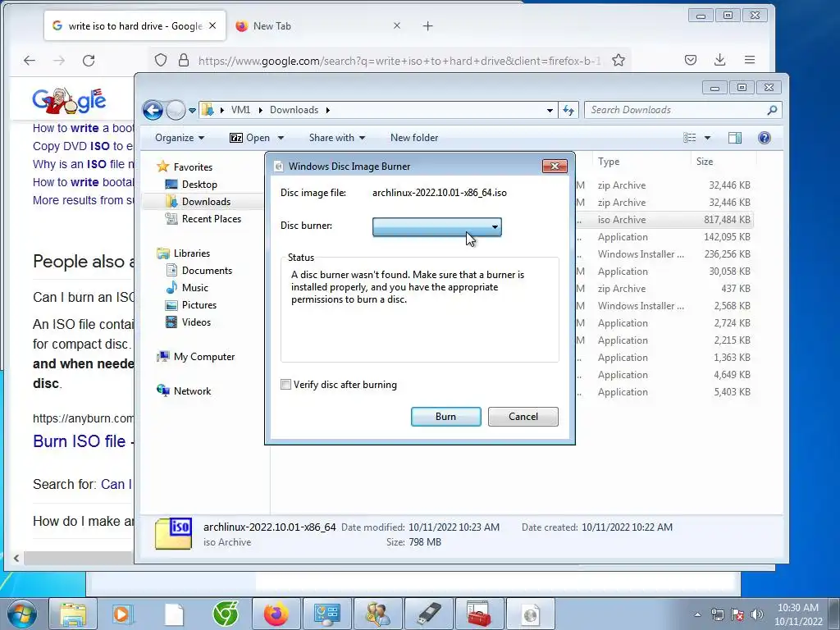Click Explorer forward arrow button
The width and height of the screenshot is (840, 630).
pos(176,111)
